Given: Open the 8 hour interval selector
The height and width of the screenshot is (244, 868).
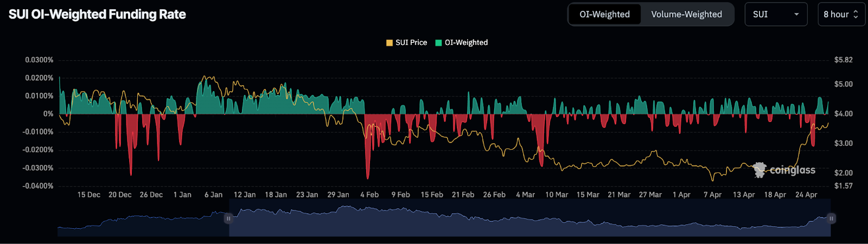Looking at the screenshot, I should [841, 15].
